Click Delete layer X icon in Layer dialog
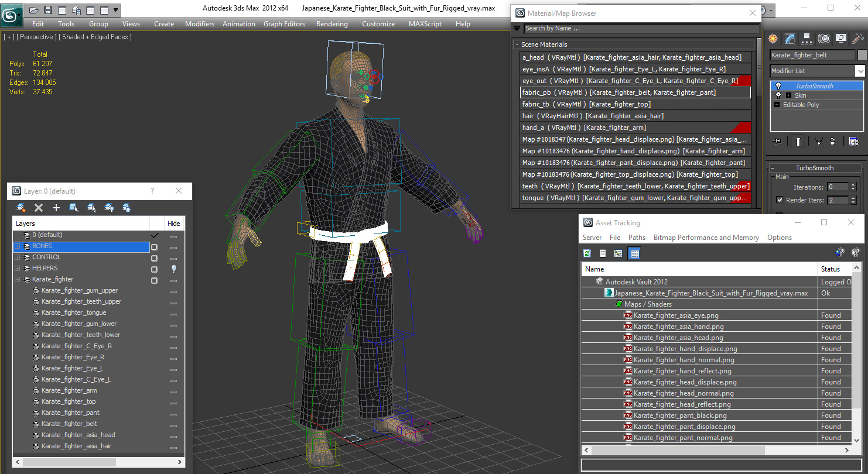Screen dimensions: 868x474 click(x=39, y=208)
